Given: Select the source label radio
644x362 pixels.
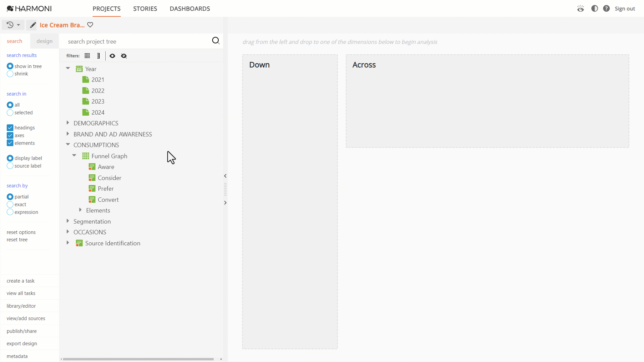Looking at the screenshot, I should click(10, 166).
